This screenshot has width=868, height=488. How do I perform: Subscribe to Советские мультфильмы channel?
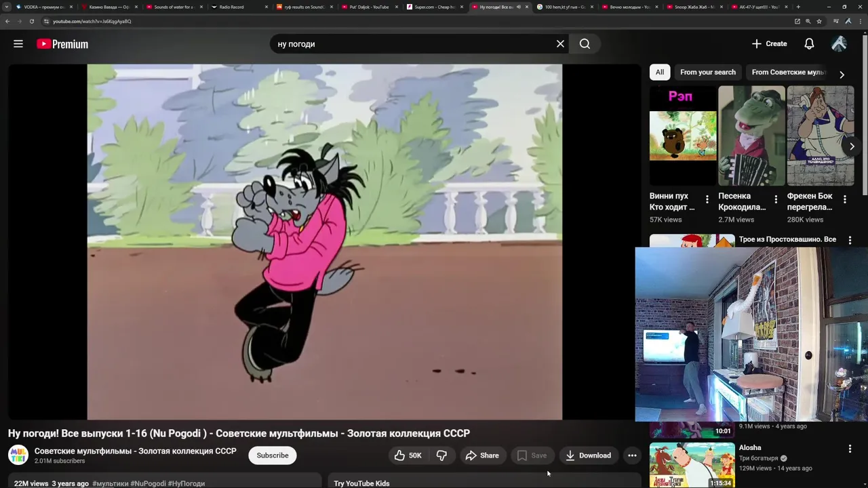click(x=273, y=455)
